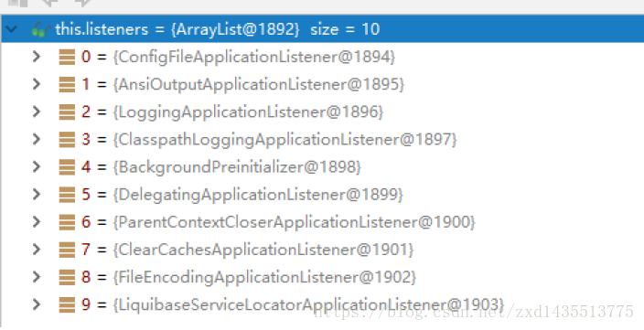The width and height of the screenshot is (644, 330).
Task: Click the list icon for element 5
Action: click(x=67, y=195)
